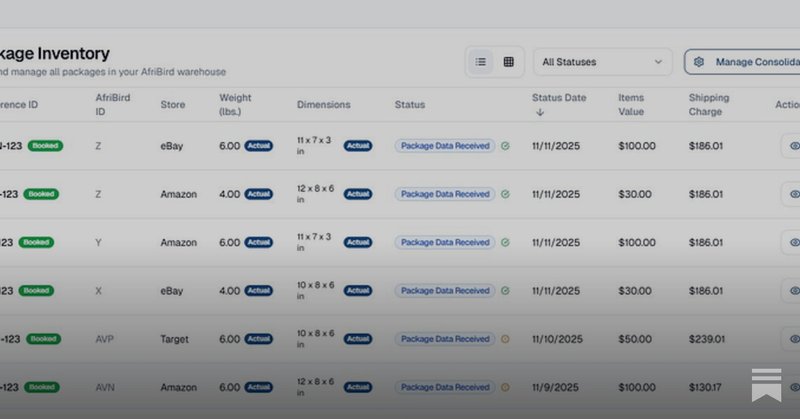This screenshot has width=800, height=419.
Task: Select 12 x 8 x 6 in dimensions in AVN row
Action: (315, 387)
